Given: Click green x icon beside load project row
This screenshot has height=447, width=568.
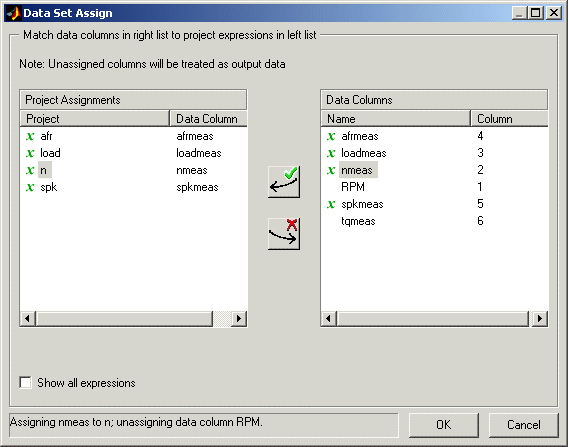Looking at the screenshot, I should [x=30, y=153].
